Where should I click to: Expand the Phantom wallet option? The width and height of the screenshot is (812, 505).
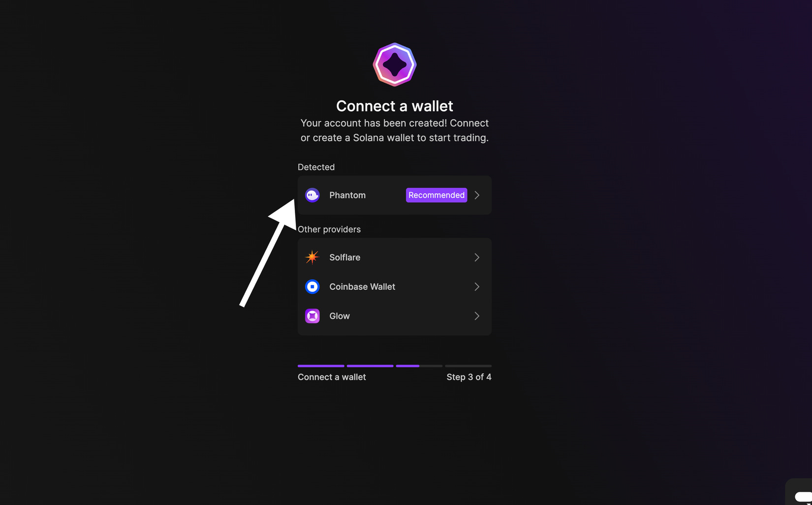click(x=476, y=195)
